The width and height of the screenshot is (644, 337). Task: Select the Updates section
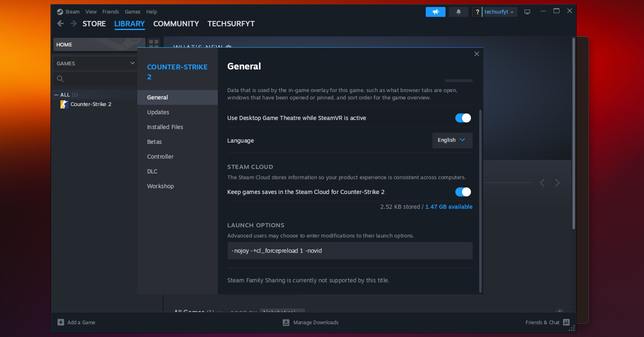158,112
